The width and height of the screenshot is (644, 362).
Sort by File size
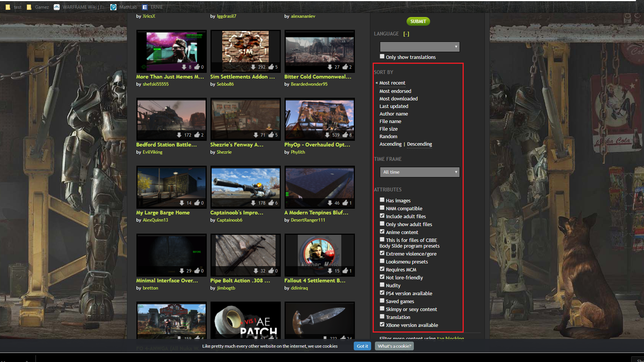[x=389, y=129]
